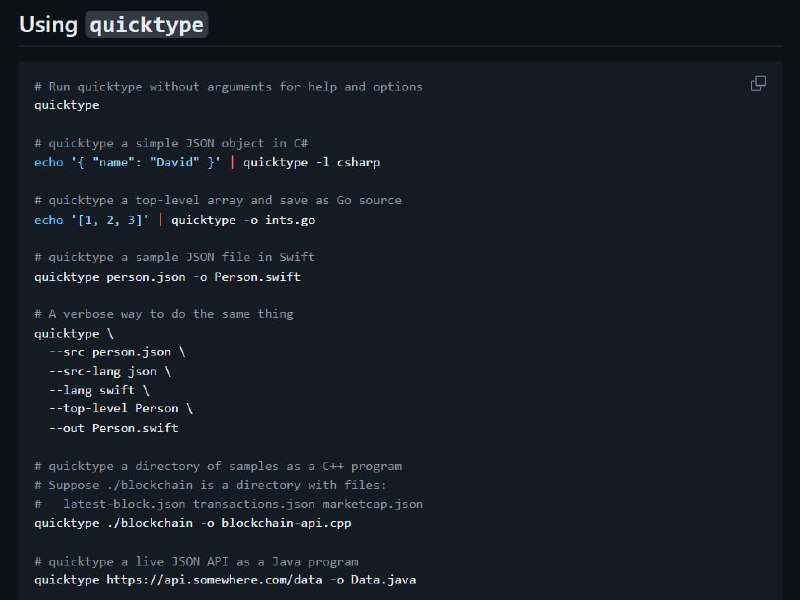This screenshot has width=800, height=600.
Task: Click comment 'Suppose ./blockchain is a directory with files:'
Action: coord(211,485)
